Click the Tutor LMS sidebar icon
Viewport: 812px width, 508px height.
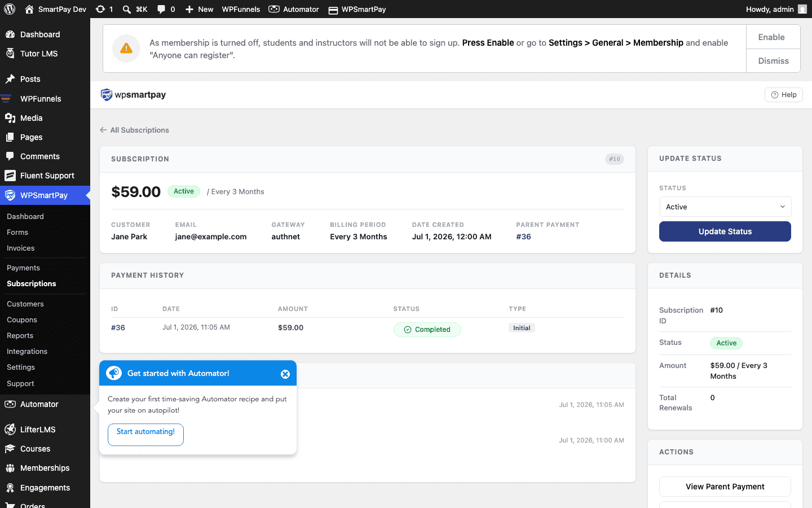10,54
